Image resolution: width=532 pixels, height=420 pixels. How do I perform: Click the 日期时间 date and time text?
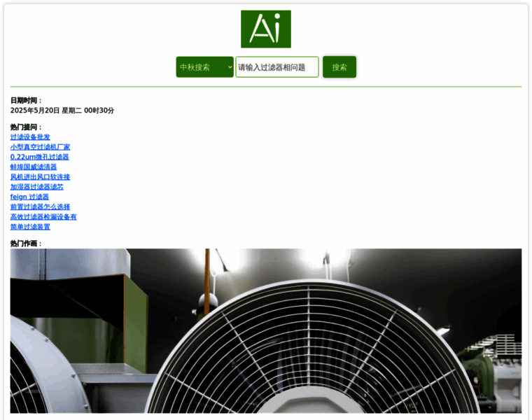coord(62,111)
